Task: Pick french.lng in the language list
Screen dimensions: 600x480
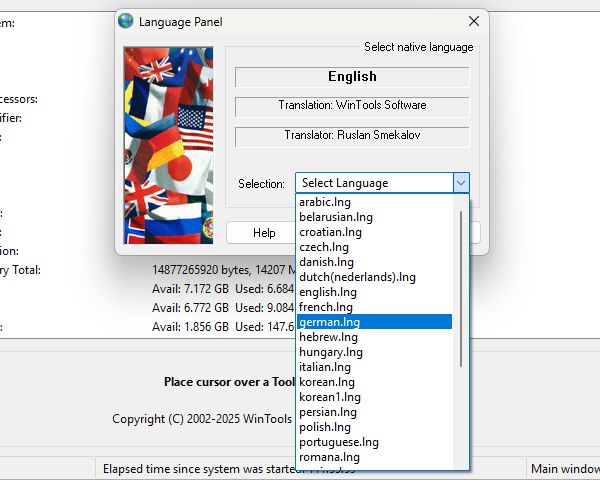Action: (325, 307)
